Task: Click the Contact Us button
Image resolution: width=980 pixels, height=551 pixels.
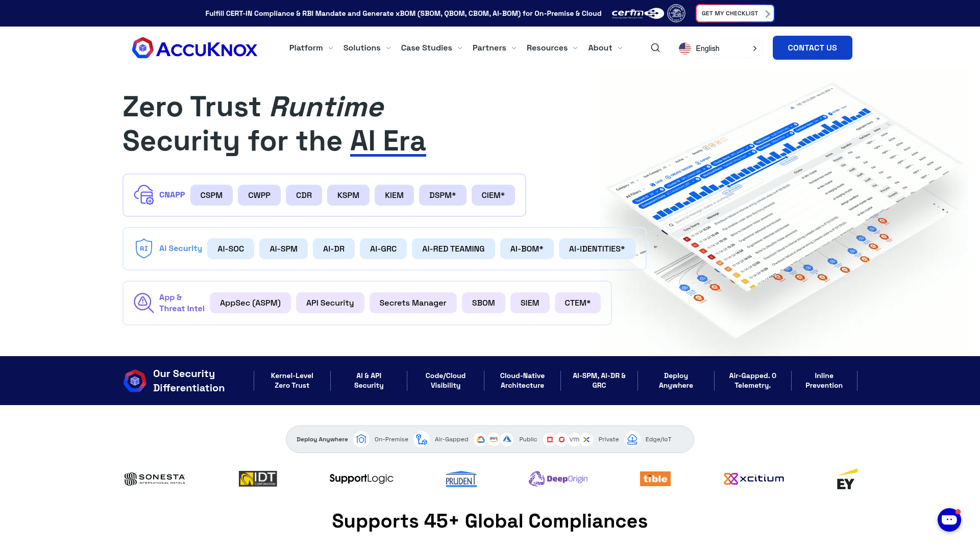Action: coord(812,48)
